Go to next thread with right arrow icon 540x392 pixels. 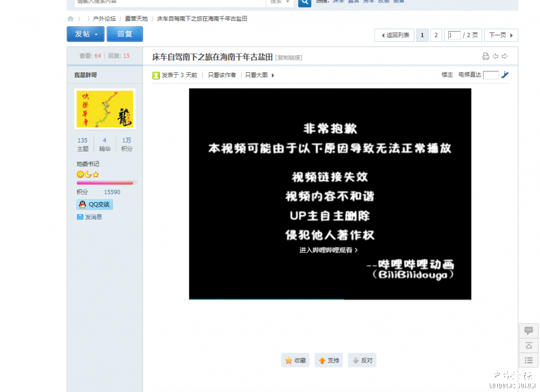[505, 56]
